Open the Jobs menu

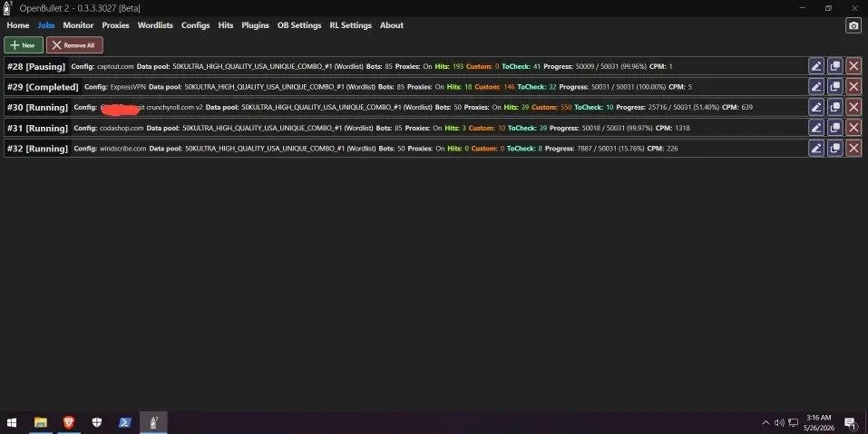tap(46, 25)
